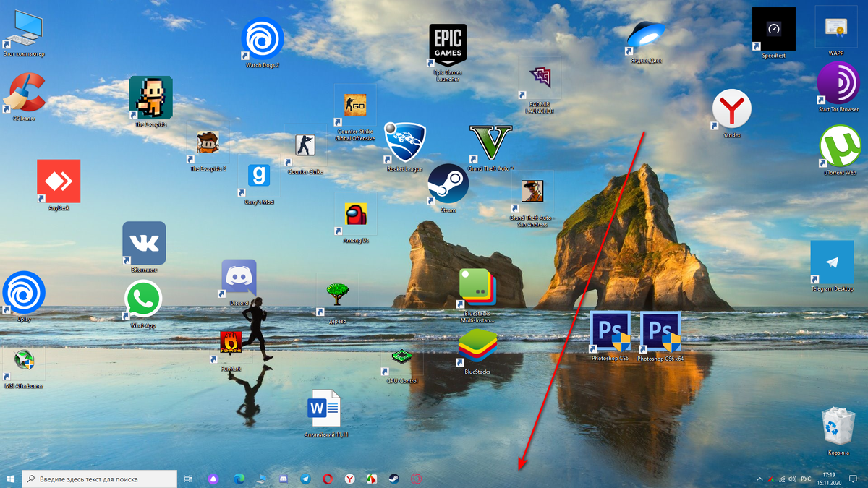Select the Photoshop CS6 shortcut
The height and width of the screenshot is (488, 868).
point(610,337)
